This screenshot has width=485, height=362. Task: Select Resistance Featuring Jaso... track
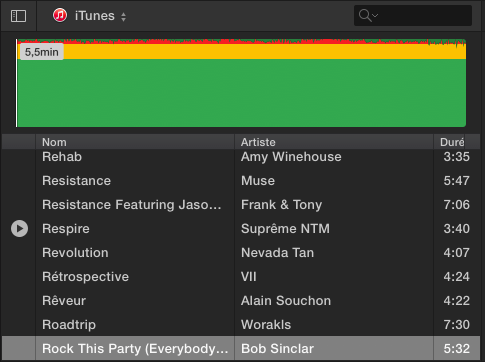click(132, 205)
